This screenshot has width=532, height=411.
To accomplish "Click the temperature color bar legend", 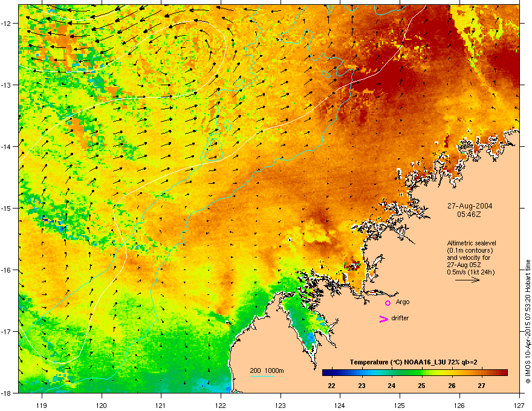I will tap(415, 372).
